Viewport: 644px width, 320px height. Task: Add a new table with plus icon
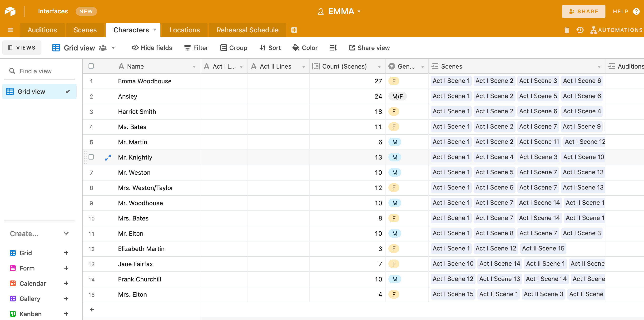pyautogui.click(x=294, y=30)
